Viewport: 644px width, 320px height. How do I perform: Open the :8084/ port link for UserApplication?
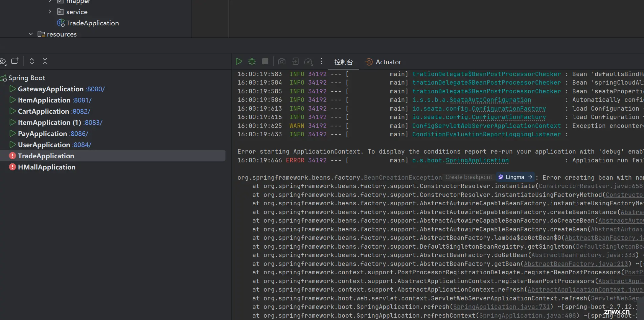pos(82,145)
